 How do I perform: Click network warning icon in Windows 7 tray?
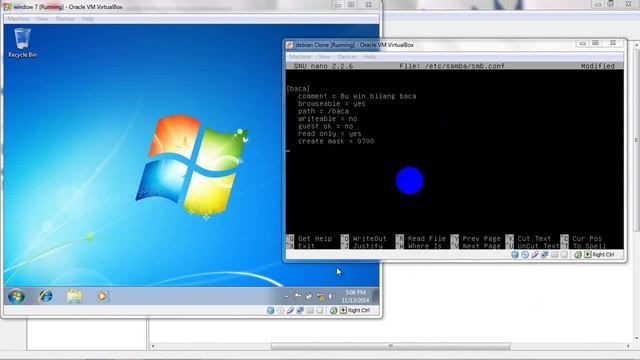pyautogui.click(x=320, y=296)
